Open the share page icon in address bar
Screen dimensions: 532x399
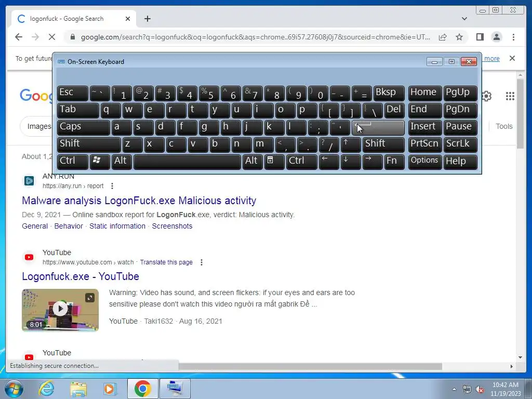443,37
